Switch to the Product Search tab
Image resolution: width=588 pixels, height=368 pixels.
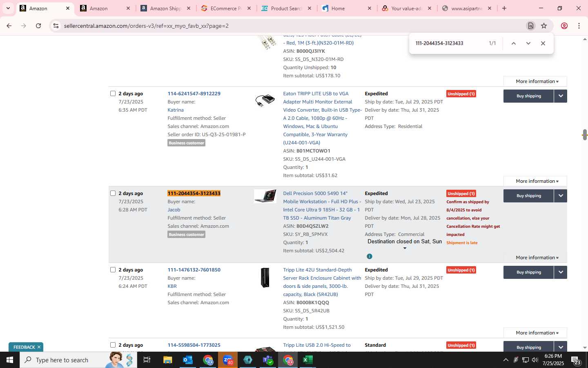286,8
